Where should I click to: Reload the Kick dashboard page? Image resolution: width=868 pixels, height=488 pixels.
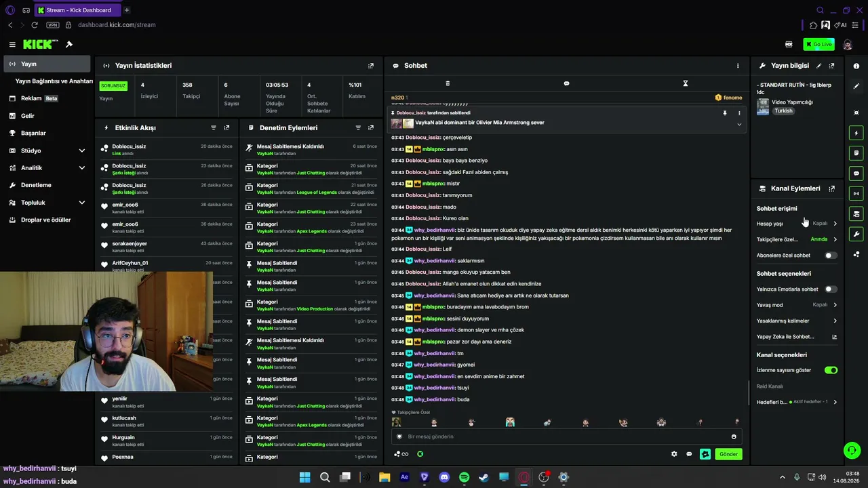(x=35, y=25)
